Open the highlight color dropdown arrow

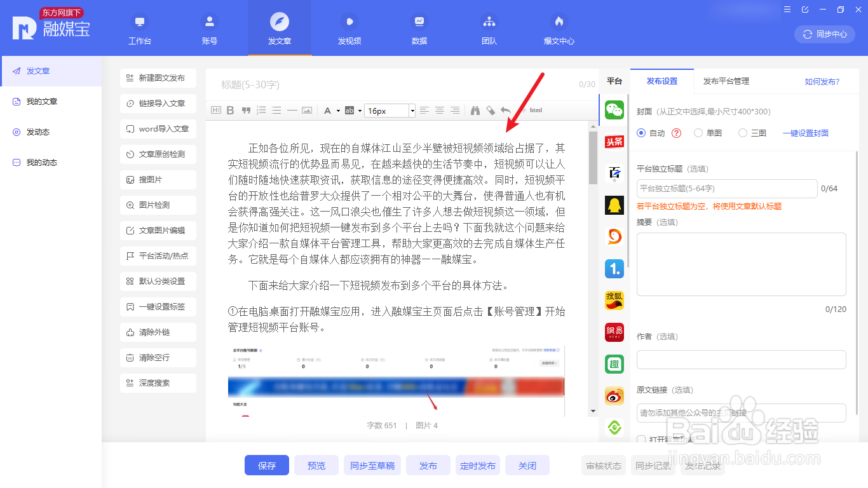(x=358, y=111)
